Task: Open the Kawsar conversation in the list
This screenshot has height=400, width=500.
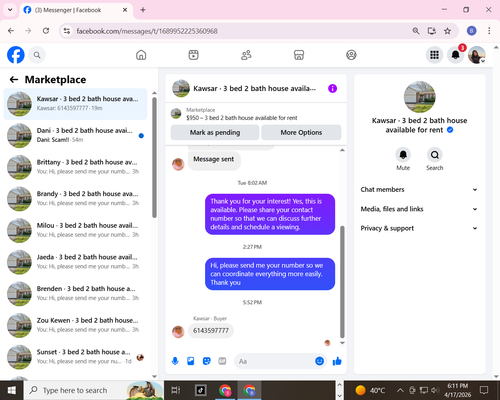Action: (75, 104)
